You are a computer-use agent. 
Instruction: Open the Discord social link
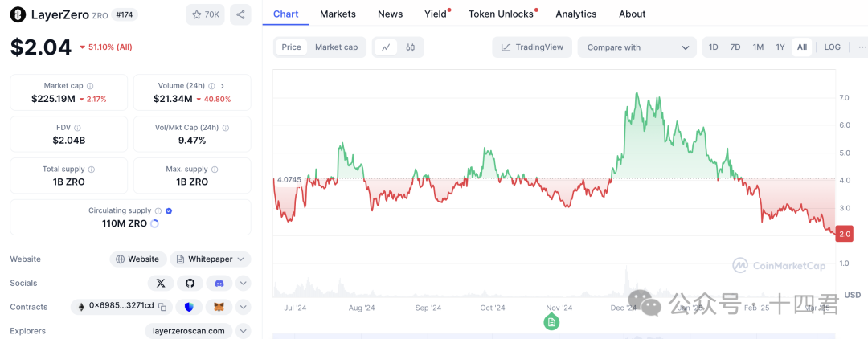click(x=219, y=283)
